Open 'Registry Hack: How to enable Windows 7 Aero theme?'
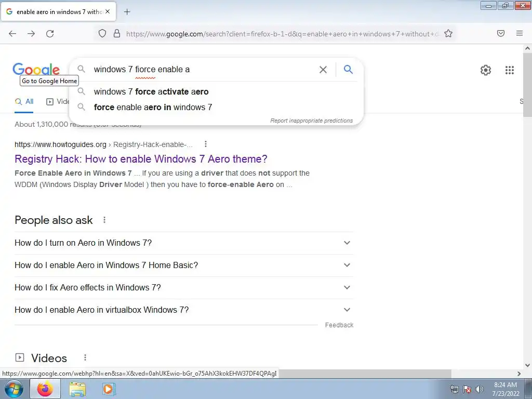Screen dimensions: 532x399 141,159
